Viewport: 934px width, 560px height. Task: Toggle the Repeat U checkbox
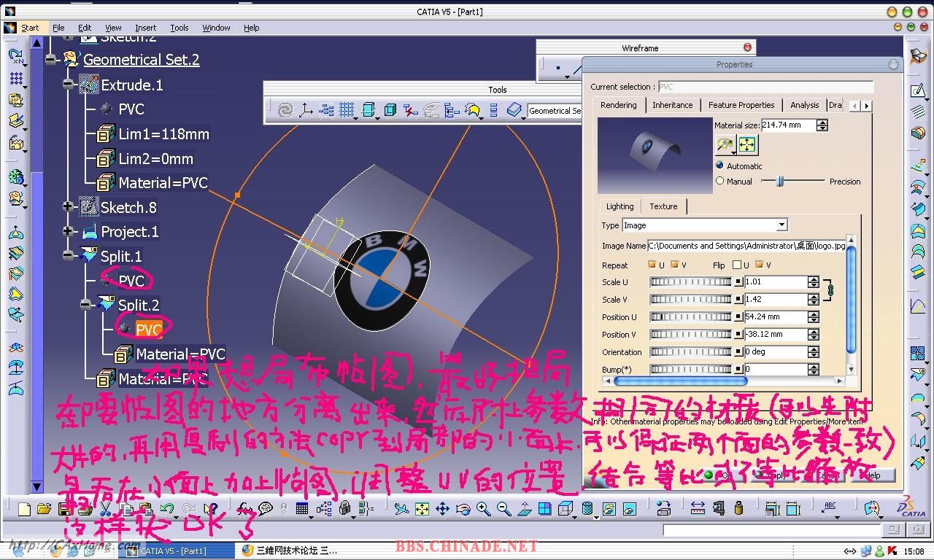coord(652,265)
